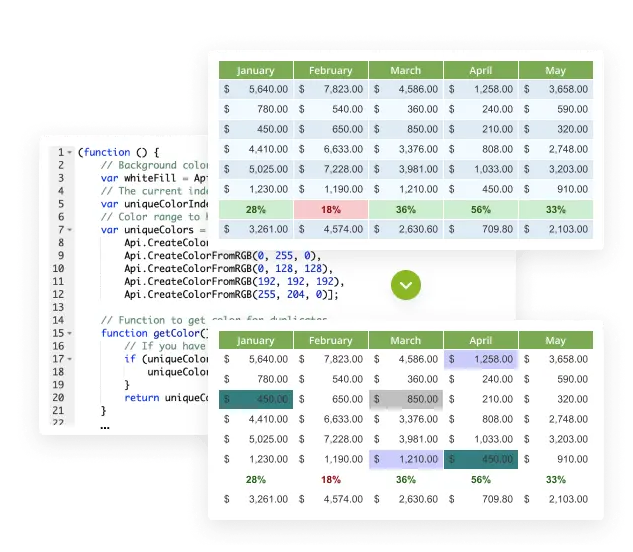Collapse the code fold arrow at line 1
The height and width of the screenshot is (552, 633).
point(69,152)
